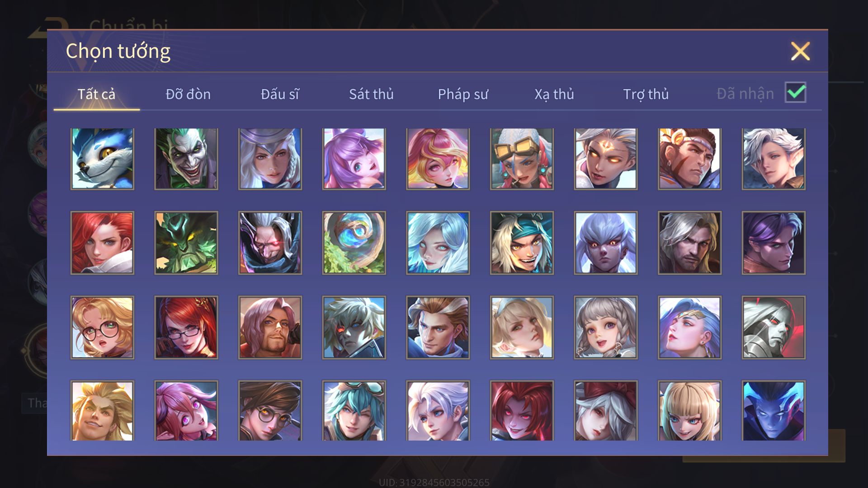Pick the hero wearing yellow goggles
The width and height of the screenshot is (868, 488).
[x=522, y=159]
